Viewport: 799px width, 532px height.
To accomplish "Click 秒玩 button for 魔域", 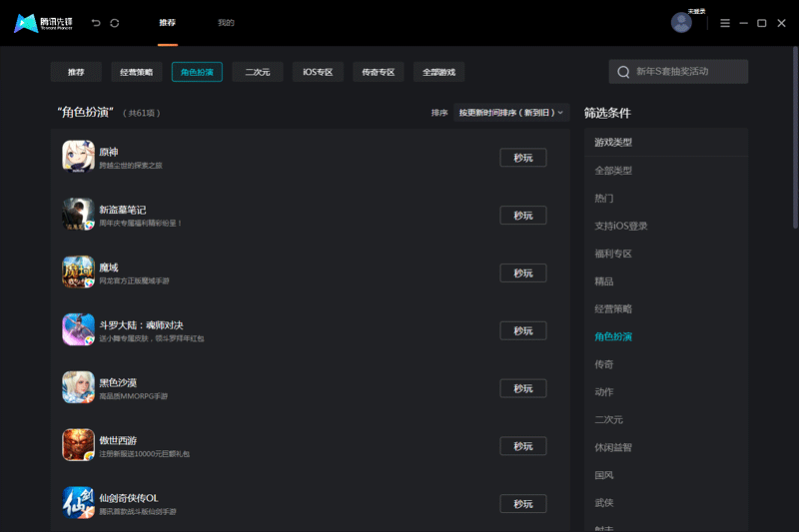I will click(x=522, y=272).
